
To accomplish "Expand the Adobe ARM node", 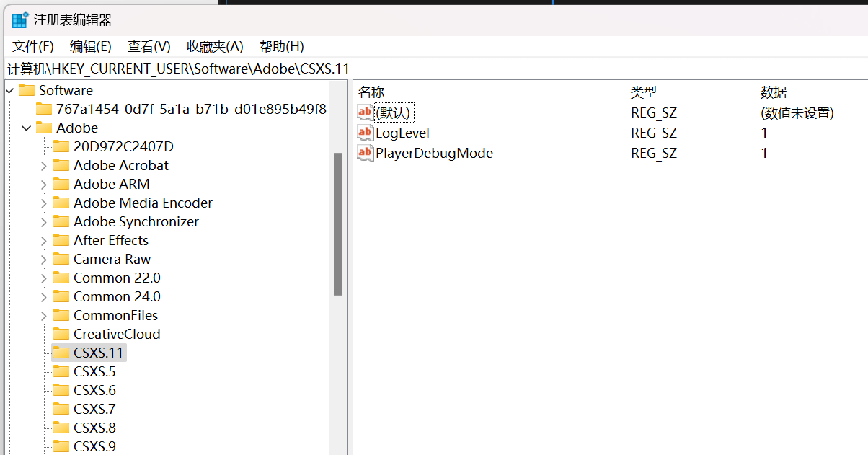I will click(x=44, y=184).
